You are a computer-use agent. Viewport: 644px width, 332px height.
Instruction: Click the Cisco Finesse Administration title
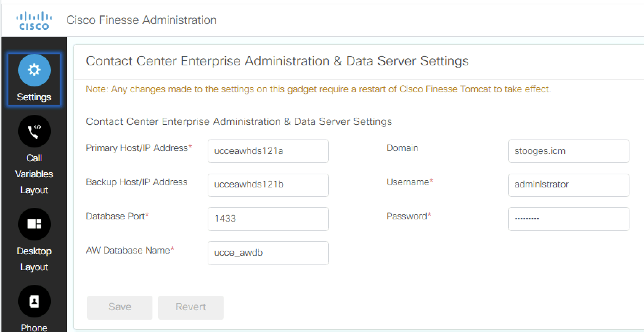pos(141,20)
